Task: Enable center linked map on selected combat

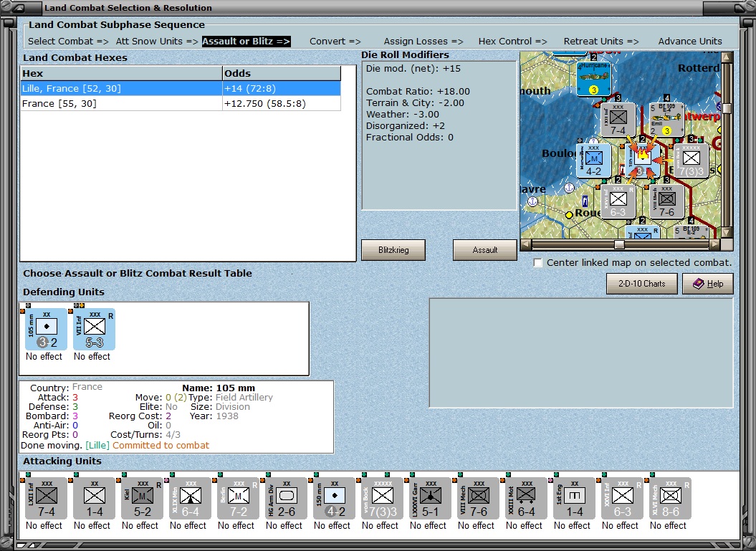Action: (538, 263)
